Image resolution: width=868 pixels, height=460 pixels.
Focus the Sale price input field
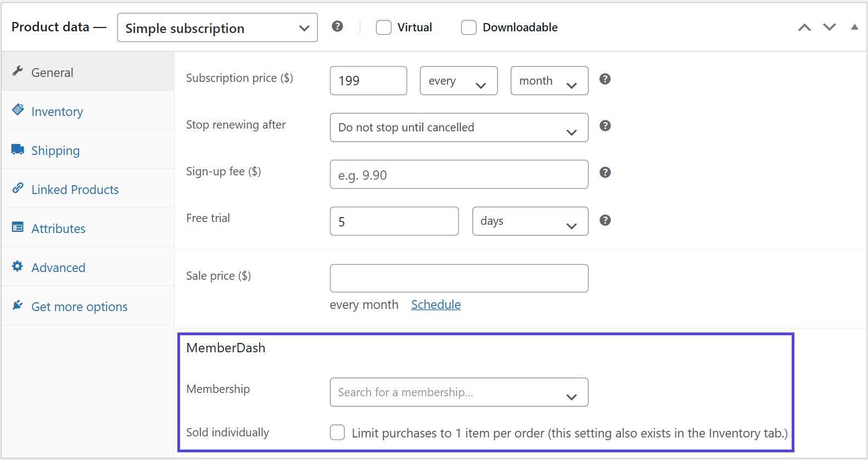(x=459, y=278)
